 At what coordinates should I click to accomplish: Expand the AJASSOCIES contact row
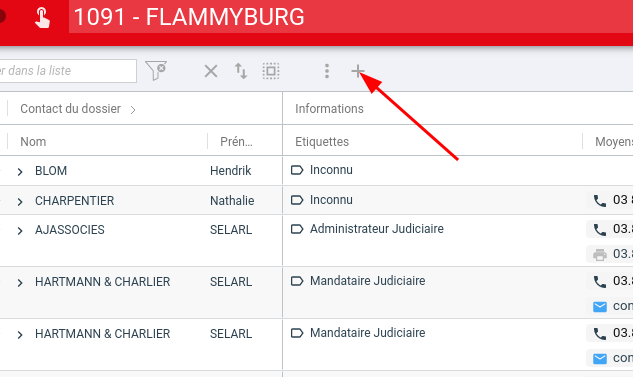pyautogui.click(x=20, y=230)
